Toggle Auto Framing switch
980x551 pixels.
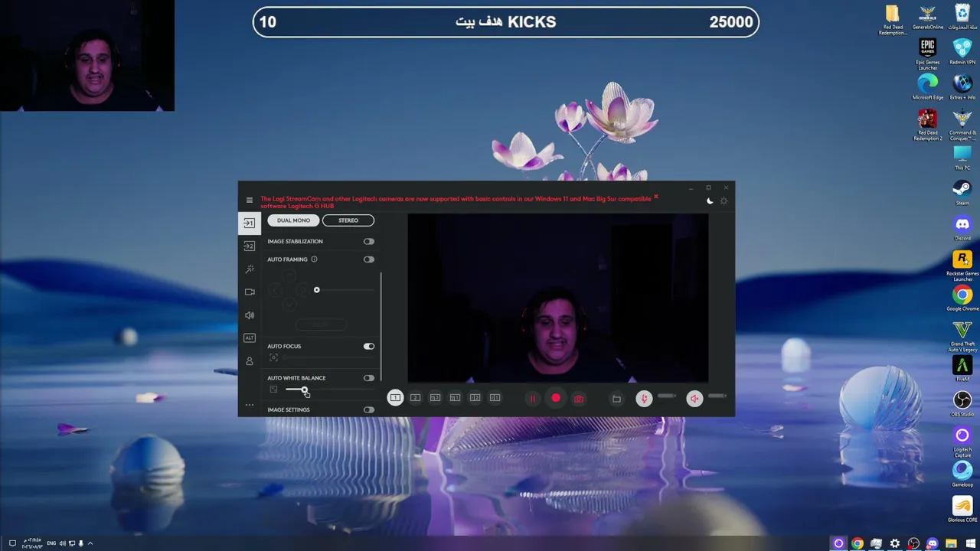pos(369,259)
